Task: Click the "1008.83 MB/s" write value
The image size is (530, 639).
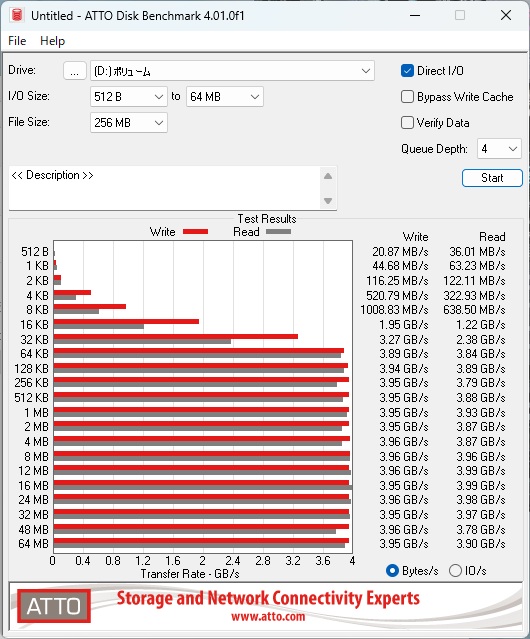Action: (x=394, y=310)
